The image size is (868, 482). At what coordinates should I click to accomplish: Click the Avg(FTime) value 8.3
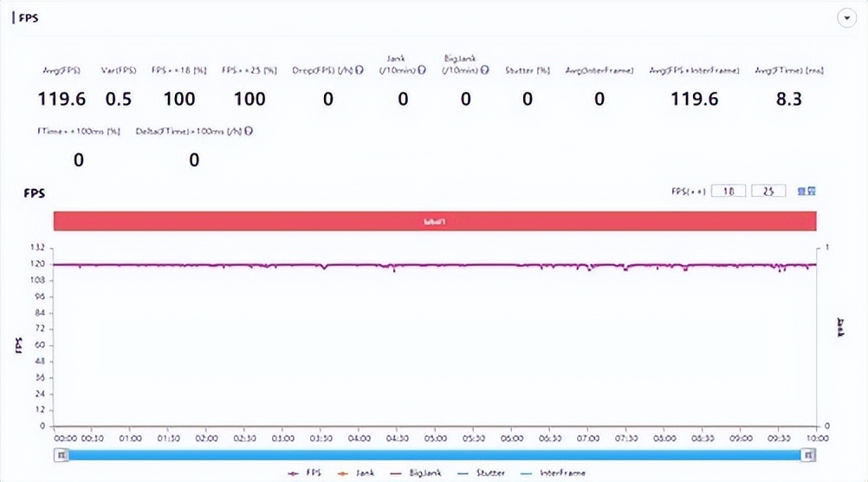(x=789, y=99)
